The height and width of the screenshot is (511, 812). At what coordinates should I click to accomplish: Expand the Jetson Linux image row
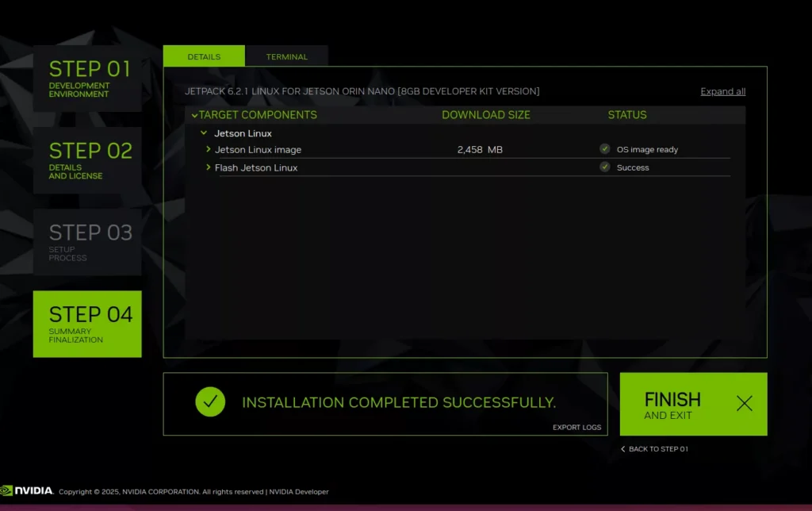pos(209,149)
